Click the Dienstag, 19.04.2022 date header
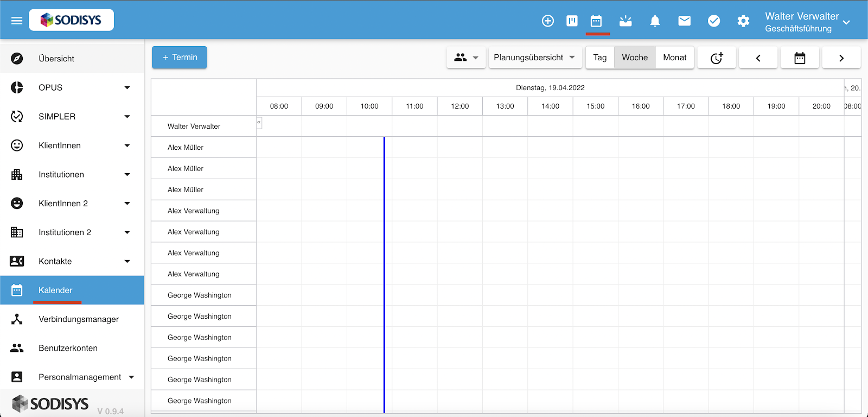This screenshot has width=868, height=417. [550, 87]
